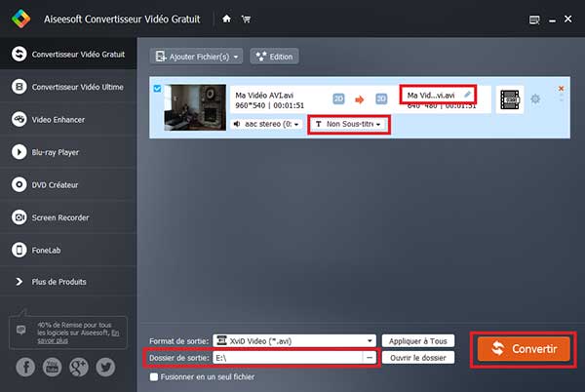Uncheck the Ma Vidéo AVI.avi file checkbox
This screenshot has width=585, height=392.
pyautogui.click(x=158, y=90)
